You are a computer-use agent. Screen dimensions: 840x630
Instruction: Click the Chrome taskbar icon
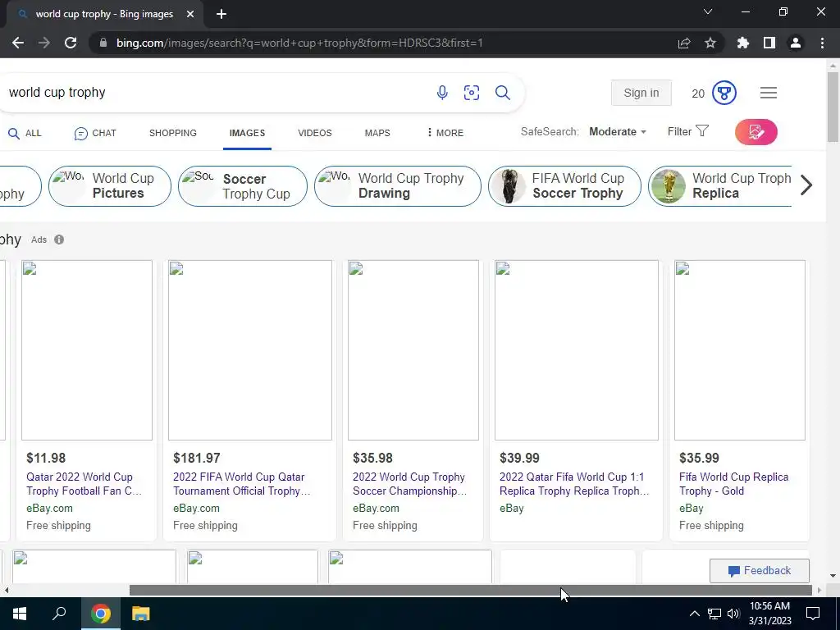click(100, 614)
